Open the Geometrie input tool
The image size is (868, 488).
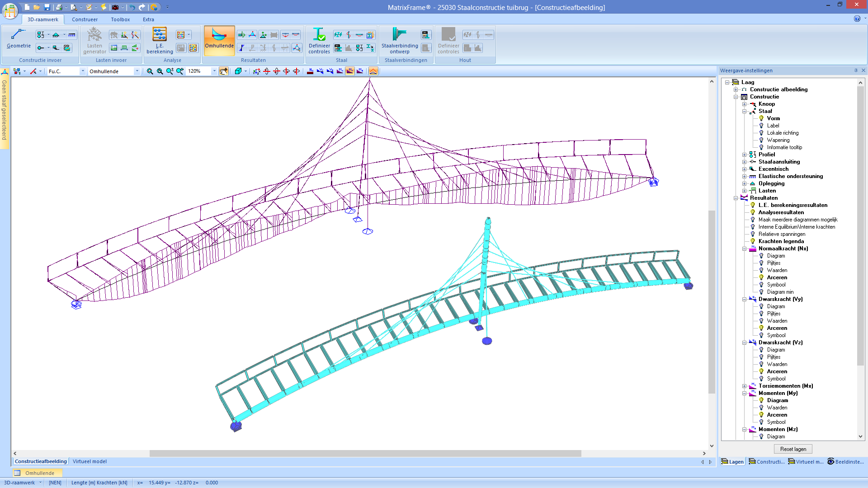(19, 39)
